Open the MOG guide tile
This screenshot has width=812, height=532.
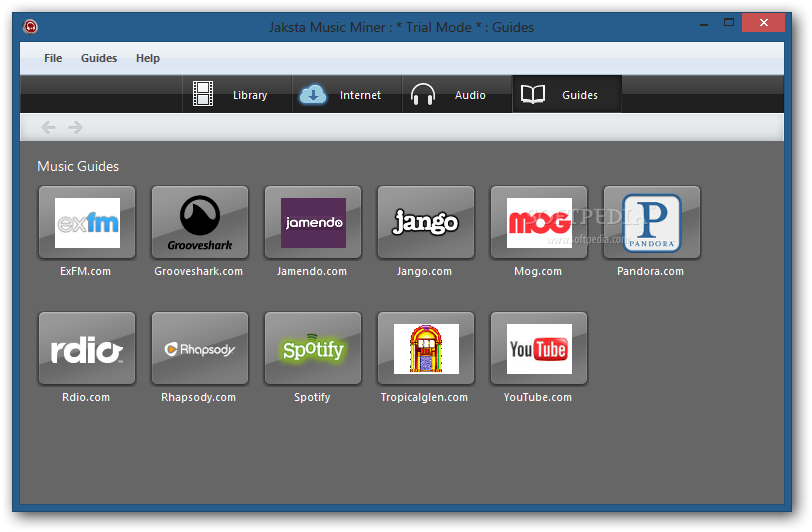pos(539,222)
